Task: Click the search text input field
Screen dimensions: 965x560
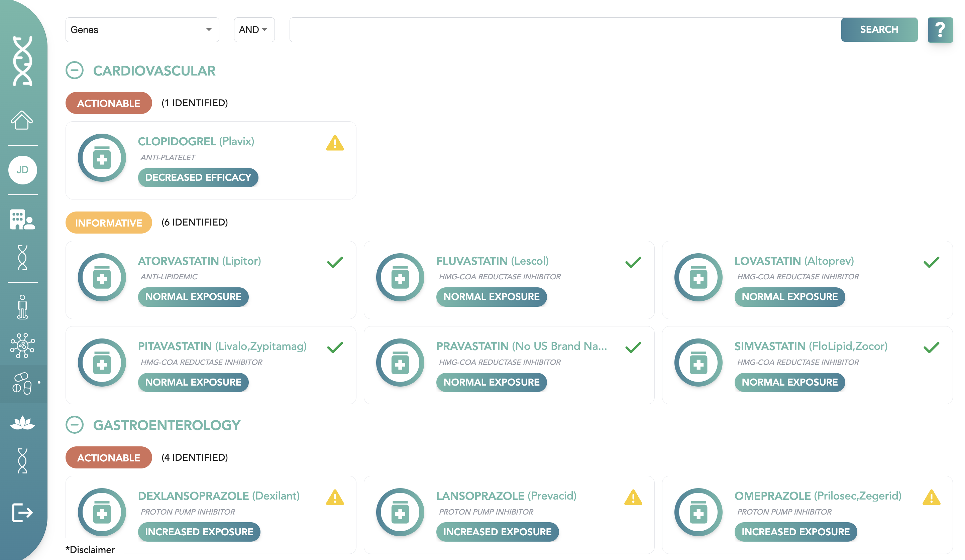Action: click(565, 30)
